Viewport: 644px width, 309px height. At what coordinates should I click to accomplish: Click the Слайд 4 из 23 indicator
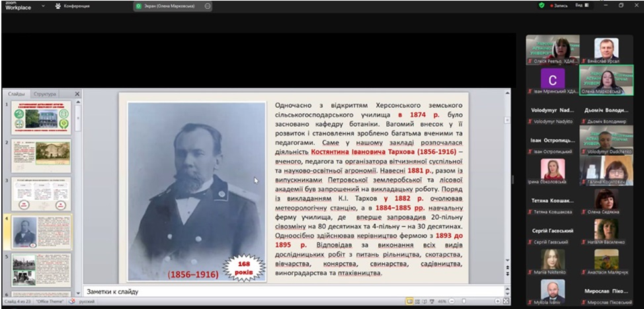[17, 302]
